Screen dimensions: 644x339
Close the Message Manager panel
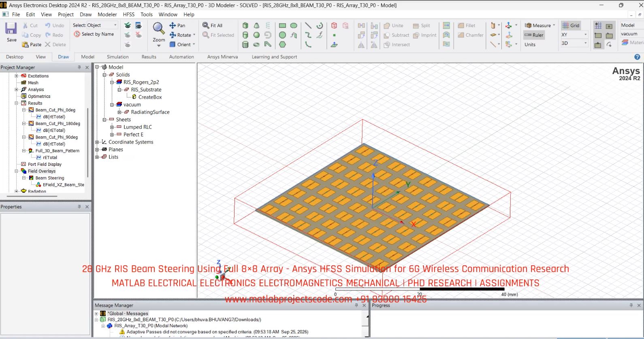pyautogui.click(x=364, y=305)
